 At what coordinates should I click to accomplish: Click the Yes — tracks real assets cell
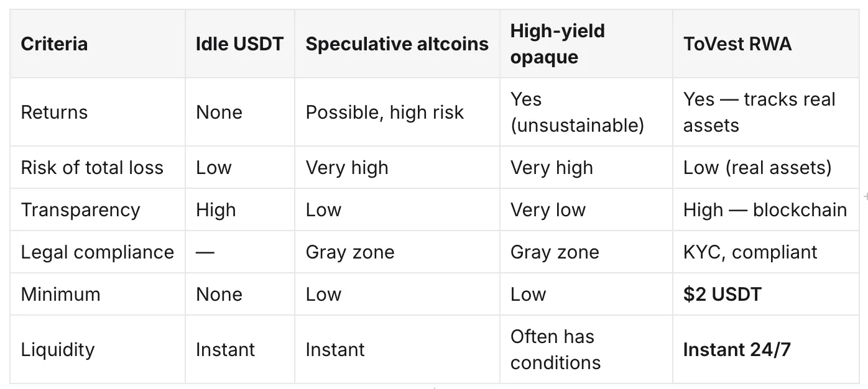(759, 112)
